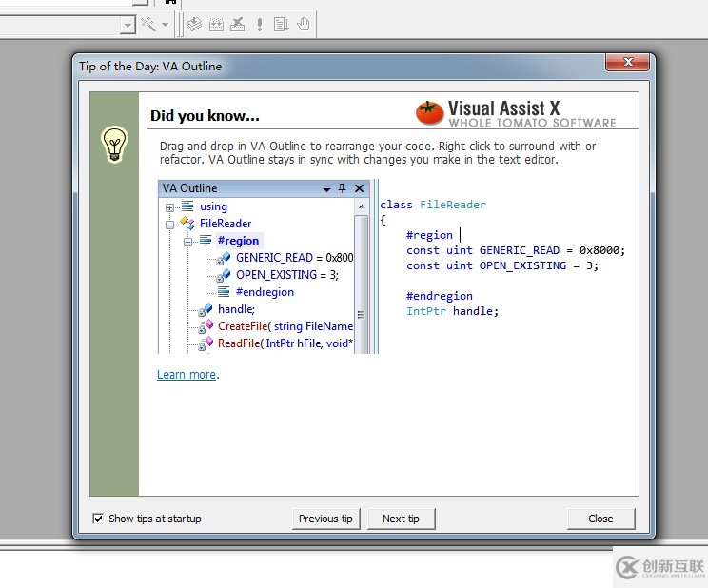Click the toolbar combo box input field
The image size is (708, 588).
click(60, 26)
